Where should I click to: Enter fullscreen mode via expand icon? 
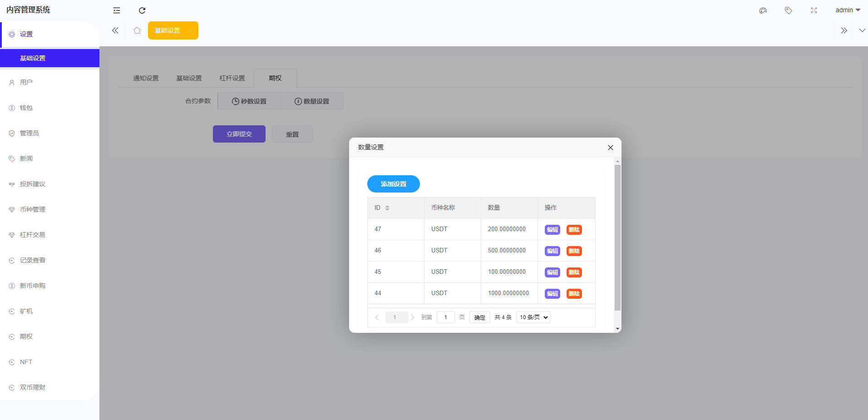[814, 10]
